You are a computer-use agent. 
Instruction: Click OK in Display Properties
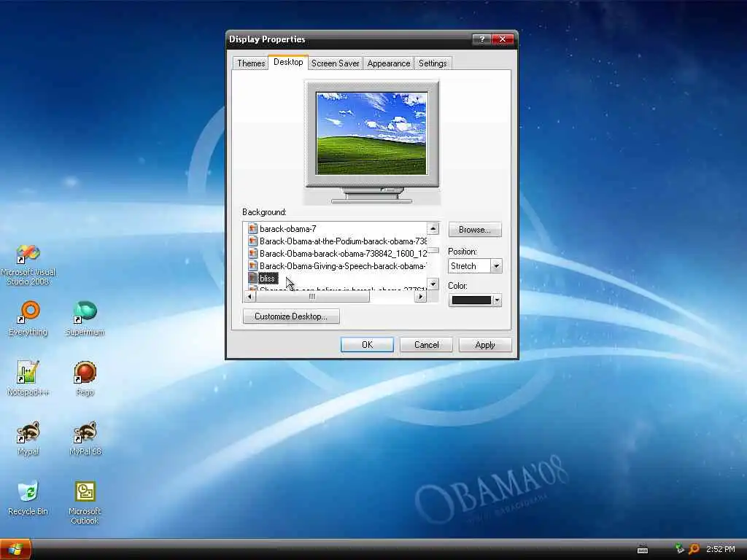tap(368, 345)
